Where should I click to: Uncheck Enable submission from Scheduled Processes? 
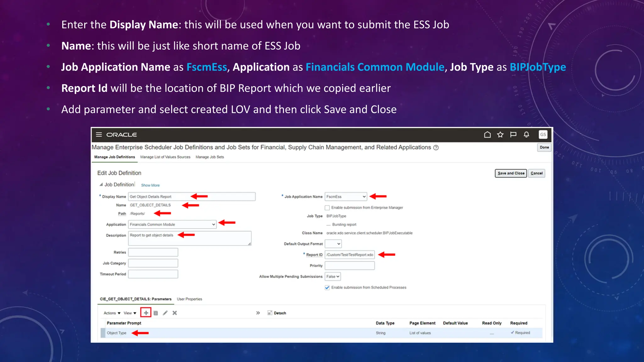pyautogui.click(x=327, y=288)
